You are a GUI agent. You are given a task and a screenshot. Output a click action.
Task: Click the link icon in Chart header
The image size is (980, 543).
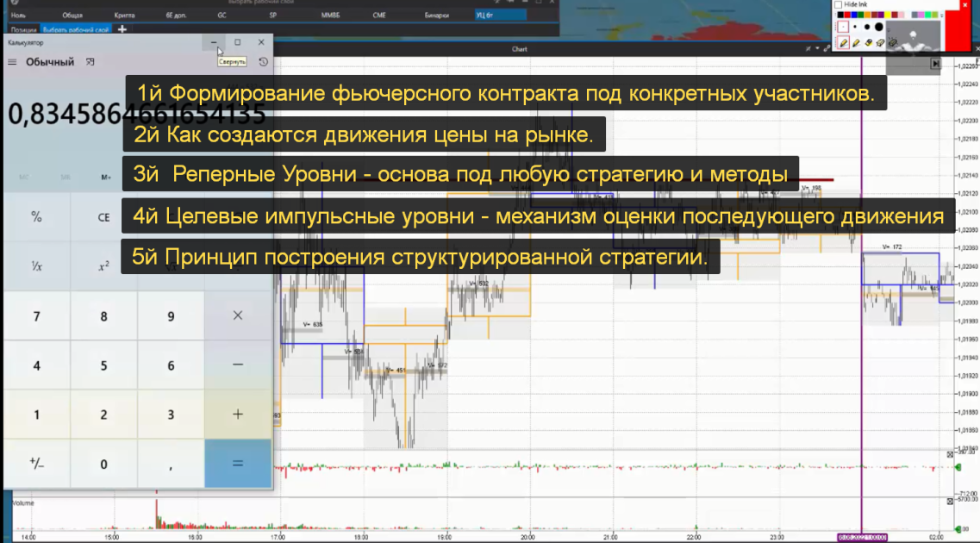click(x=827, y=49)
